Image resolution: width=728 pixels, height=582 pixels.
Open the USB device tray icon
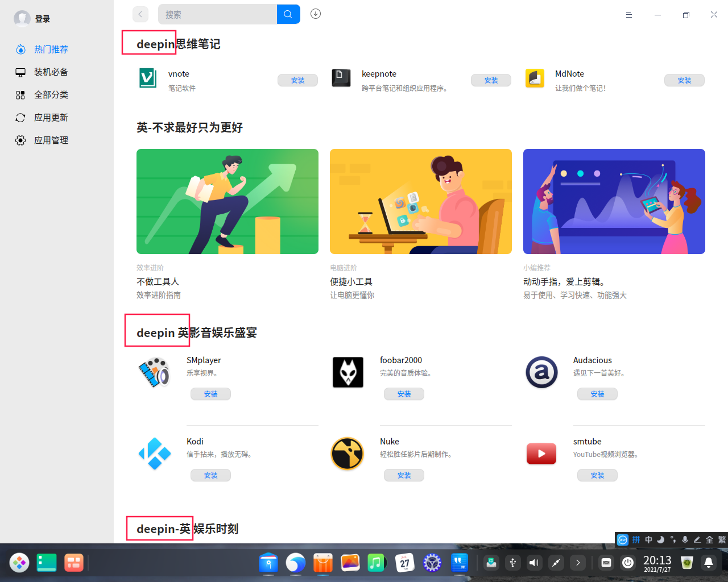(x=513, y=563)
